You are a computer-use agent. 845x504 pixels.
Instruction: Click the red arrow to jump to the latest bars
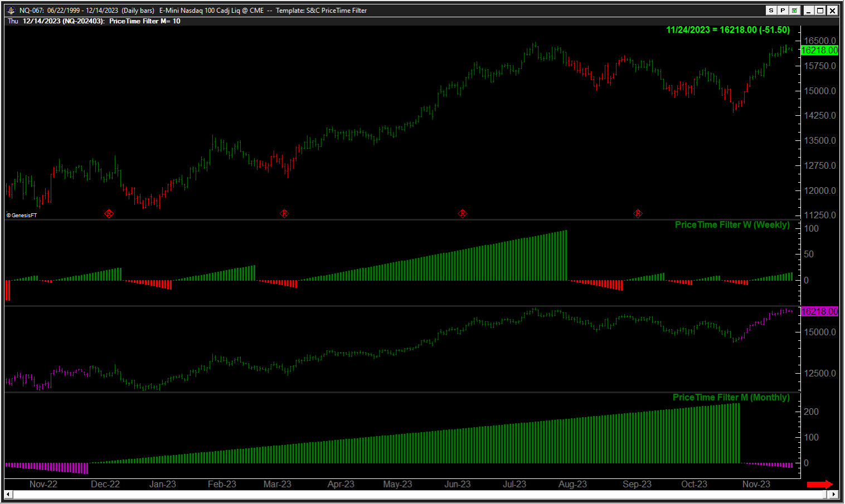pos(820,484)
